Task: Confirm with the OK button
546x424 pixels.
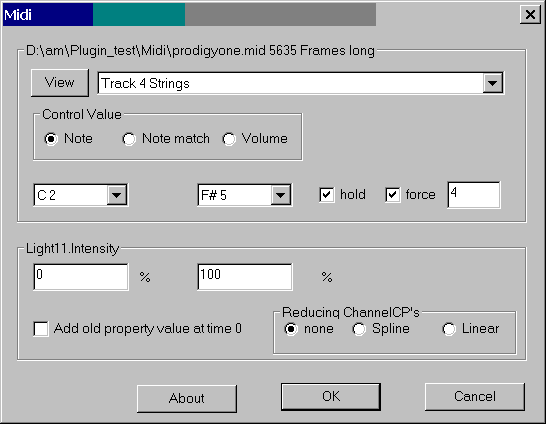Action: 331,396
